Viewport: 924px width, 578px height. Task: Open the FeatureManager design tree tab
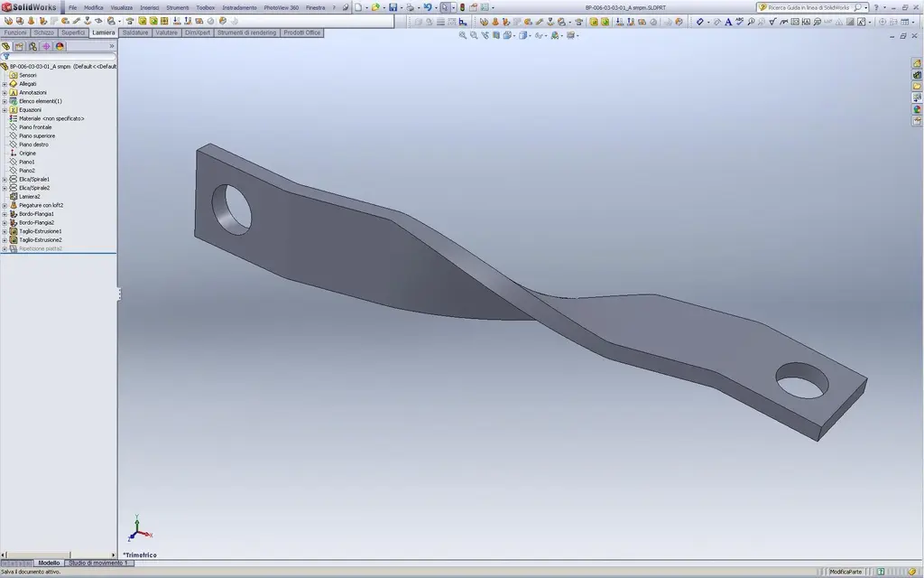(6, 46)
